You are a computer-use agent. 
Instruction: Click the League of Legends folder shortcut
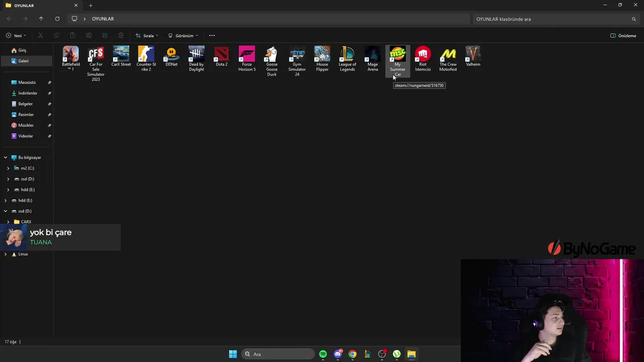347,59
